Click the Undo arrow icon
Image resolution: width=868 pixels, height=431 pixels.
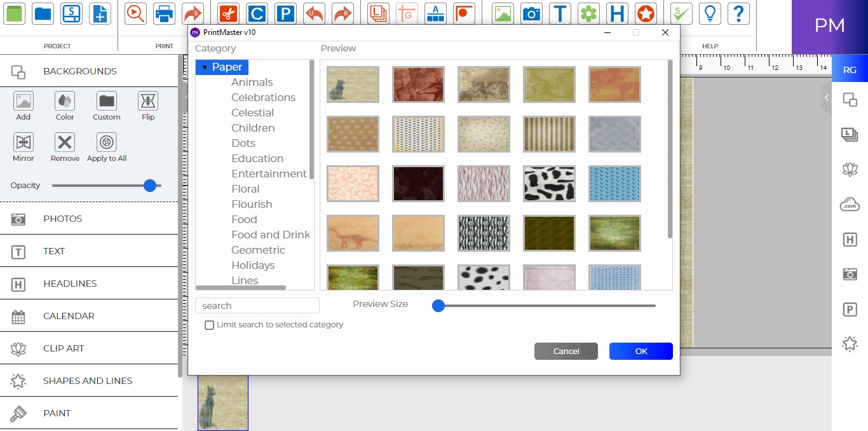click(314, 13)
